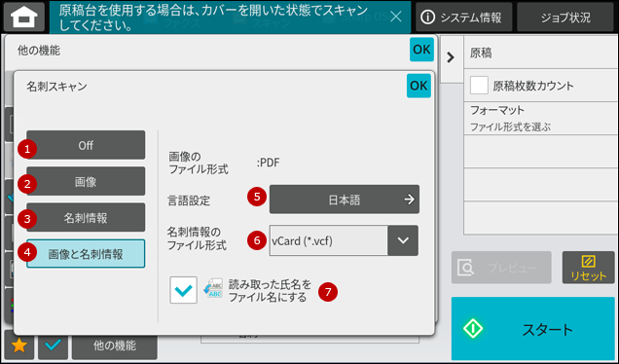Viewport: 619px width, 364px height.
Task: Open Job Status (ジョブ状況)
Action: point(565,17)
